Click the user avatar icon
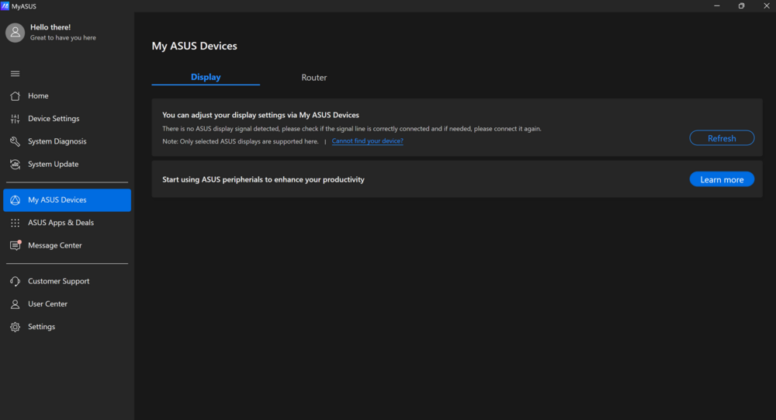 tap(15, 33)
